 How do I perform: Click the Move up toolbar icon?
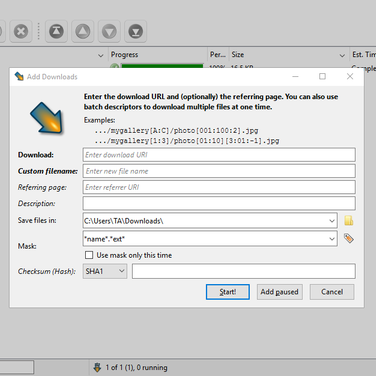click(x=83, y=32)
